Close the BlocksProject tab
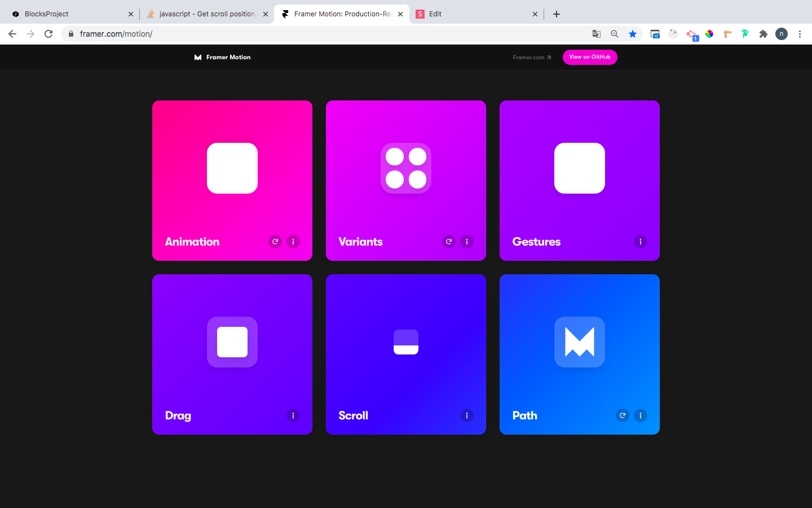Screen dimensions: 812x508 [x=131, y=14]
